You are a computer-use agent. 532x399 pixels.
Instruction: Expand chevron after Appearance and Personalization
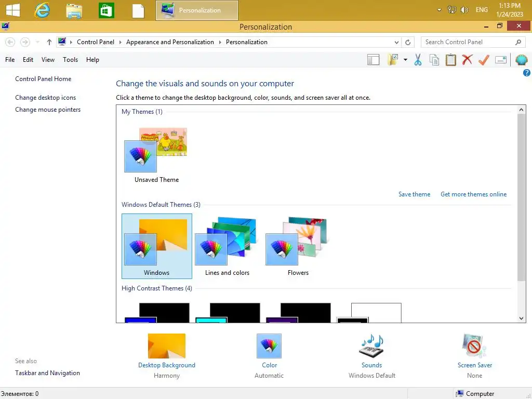tap(220, 42)
